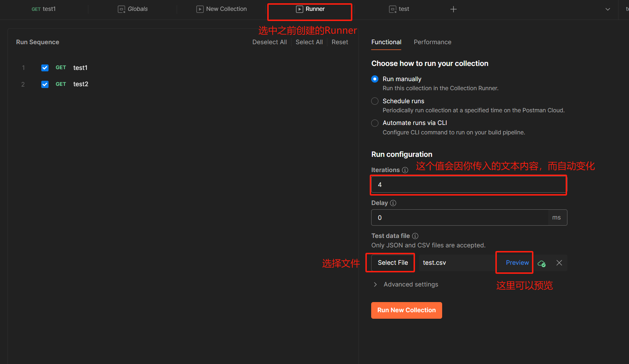This screenshot has height=364, width=629.
Task: Open the Performance tab
Action: pyautogui.click(x=432, y=42)
